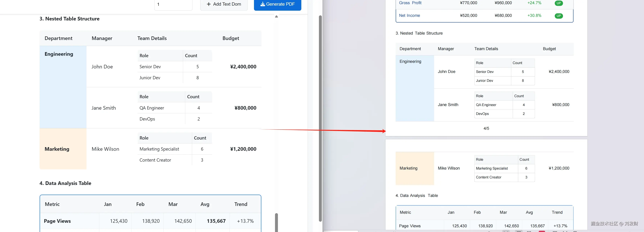Screen dimensions: 644x232
Task: Select Page Views row label in left table
Action: pyautogui.click(x=57, y=221)
